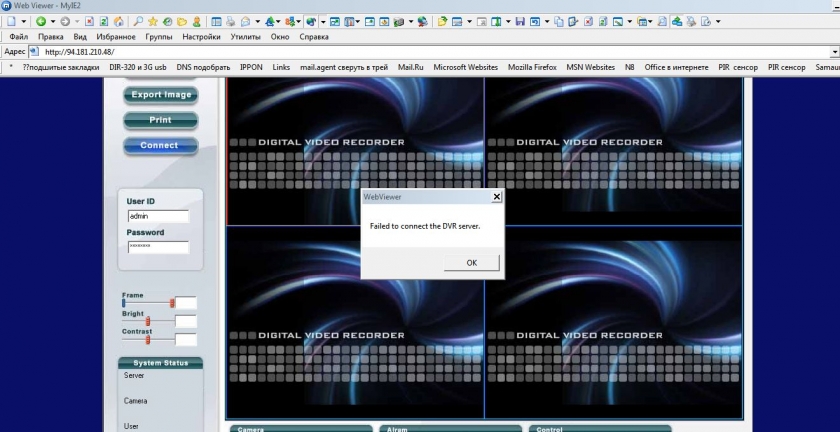
Task: Close the WebViewer error dialog
Action: pyautogui.click(x=497, y=197)
